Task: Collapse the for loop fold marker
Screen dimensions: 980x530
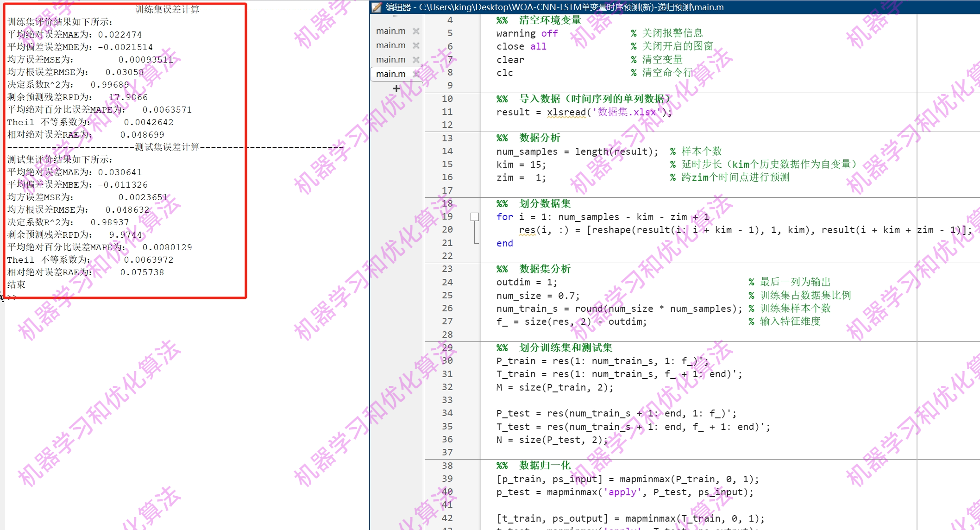Action: pyautogui.click(x=474, y=217)
